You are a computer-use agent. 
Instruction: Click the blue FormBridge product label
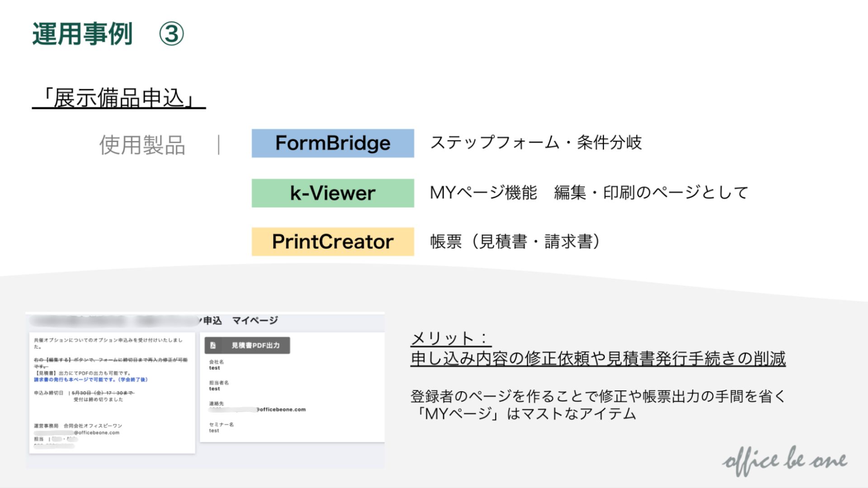click(x=333, y=143)
